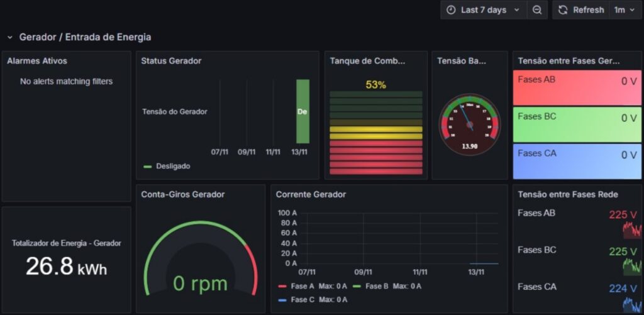644x315 pixels.
Task: Toggle Fase B series in legend
Action: [377, 286]
